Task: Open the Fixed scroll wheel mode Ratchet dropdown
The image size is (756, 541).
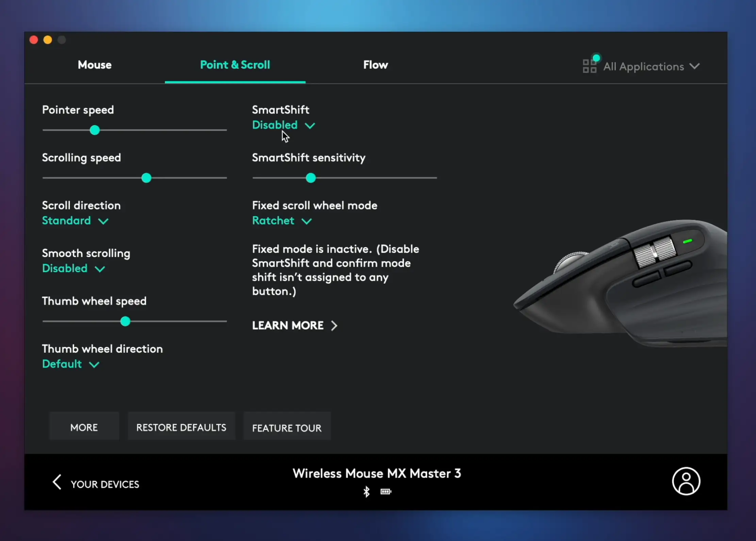Action: 282,220
